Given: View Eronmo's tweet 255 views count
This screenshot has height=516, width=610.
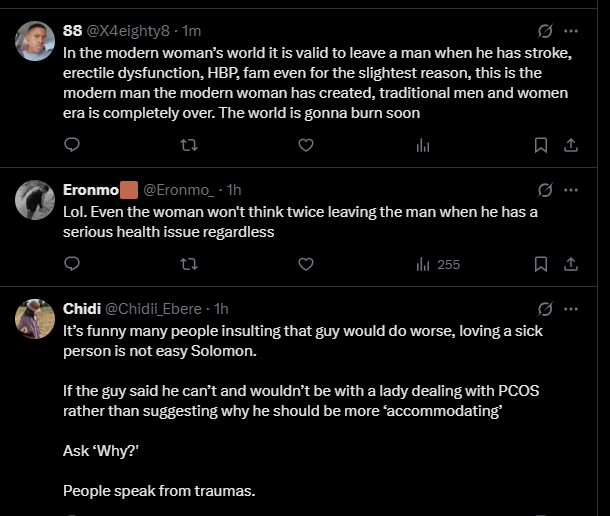Looking at the screenshot, I should 437,264.
